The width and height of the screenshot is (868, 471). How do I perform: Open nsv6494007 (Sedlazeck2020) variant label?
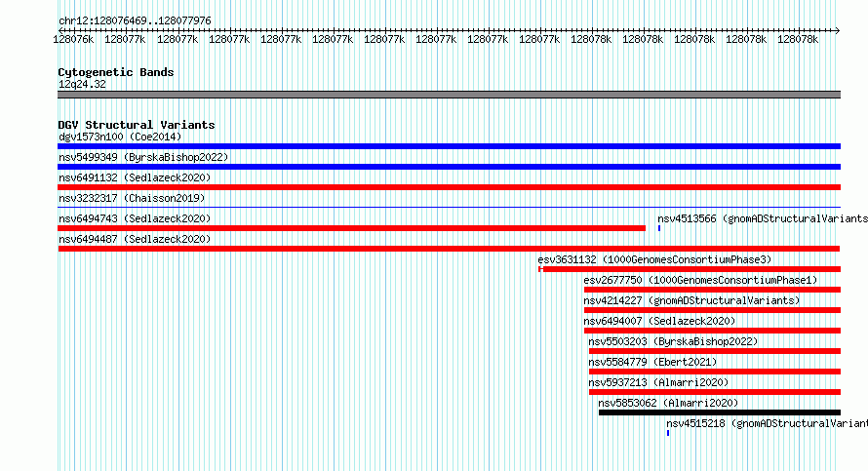(x=659, y=321)
